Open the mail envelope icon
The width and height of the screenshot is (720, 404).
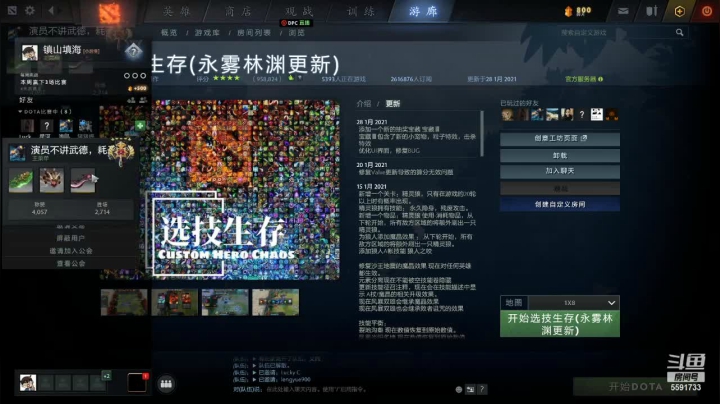pos(623,11)
